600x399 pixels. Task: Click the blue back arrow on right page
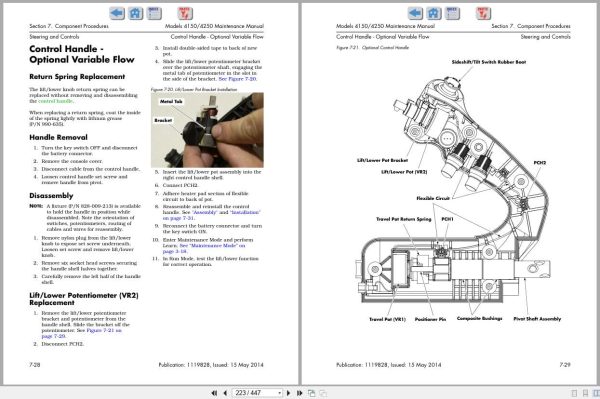point(415,13)
